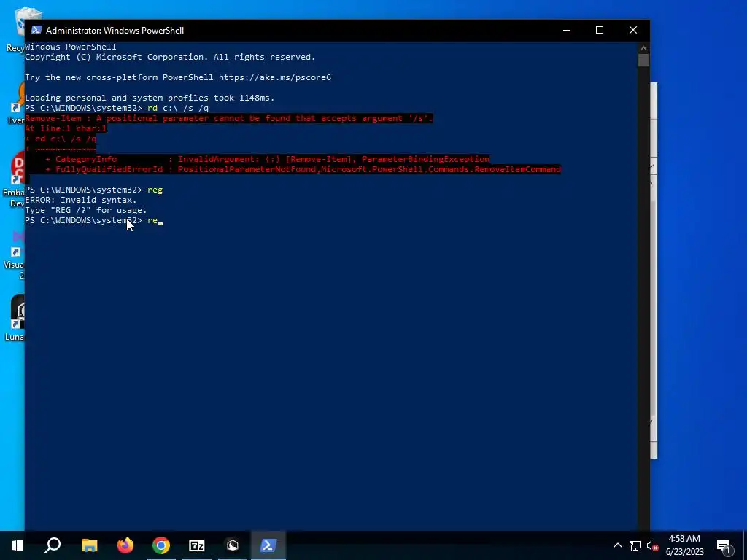
Task: Click the 'Loading personal and system profiles' line
Action: point(150,98)
